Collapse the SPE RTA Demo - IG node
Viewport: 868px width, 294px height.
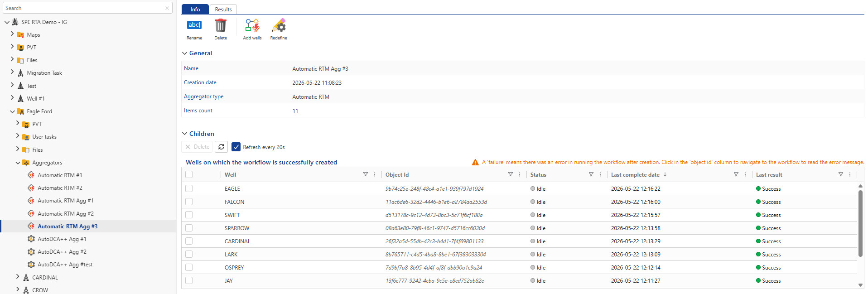tap(7, 22)
